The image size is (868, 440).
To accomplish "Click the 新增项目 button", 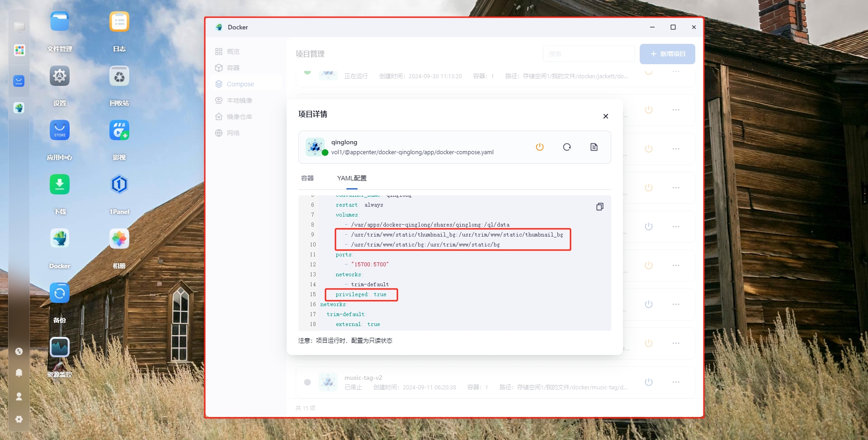I will coord(667,54).
